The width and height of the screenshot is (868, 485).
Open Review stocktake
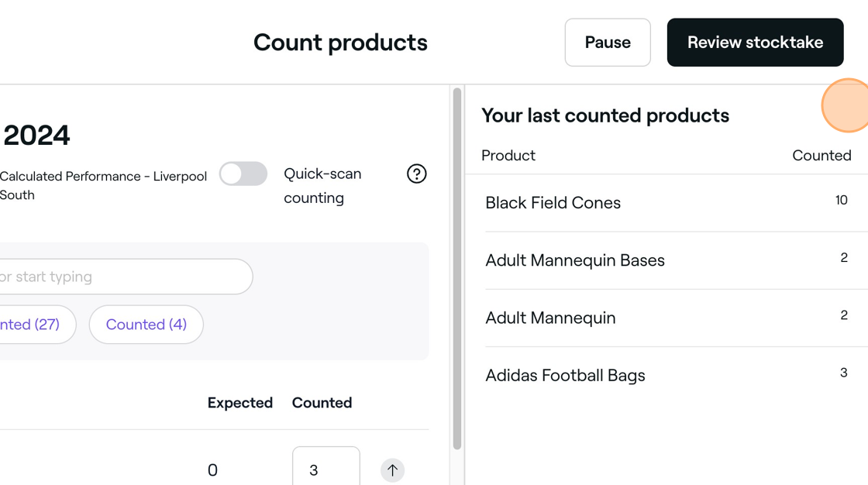coord(755,43)
